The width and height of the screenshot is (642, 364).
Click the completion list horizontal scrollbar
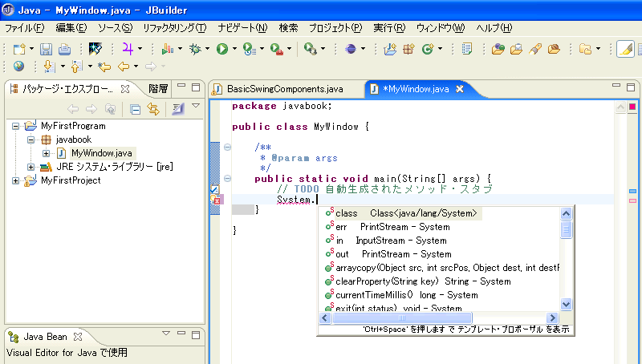tap(401, 317)
